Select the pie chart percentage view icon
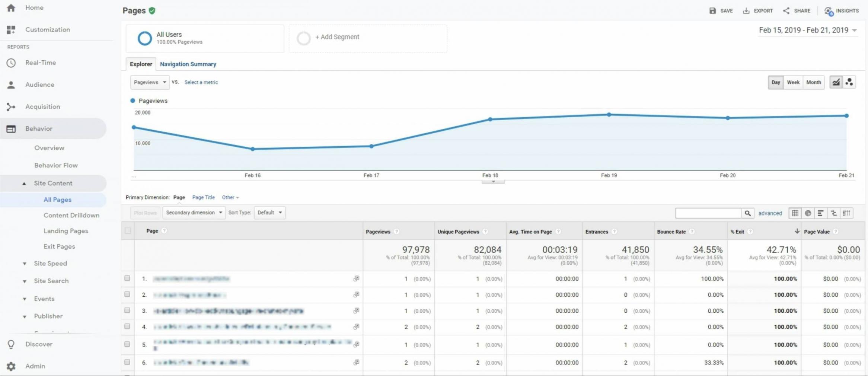Image resolution: width=868 pixels, height=376 pixels. 808,213
